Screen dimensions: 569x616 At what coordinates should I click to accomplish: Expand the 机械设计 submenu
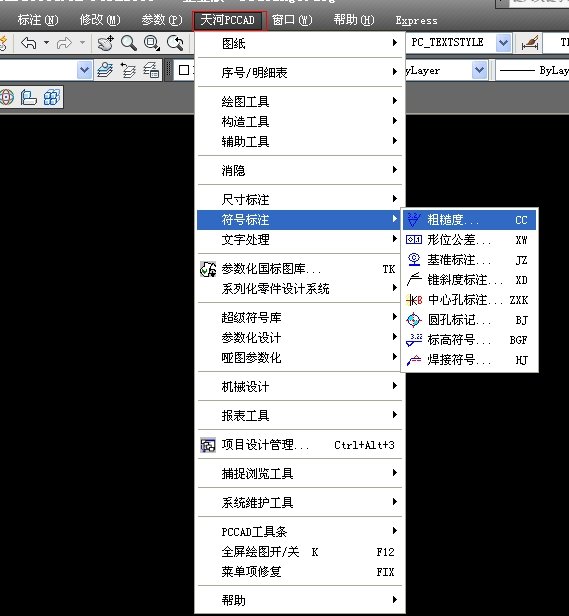click(300, 387)
